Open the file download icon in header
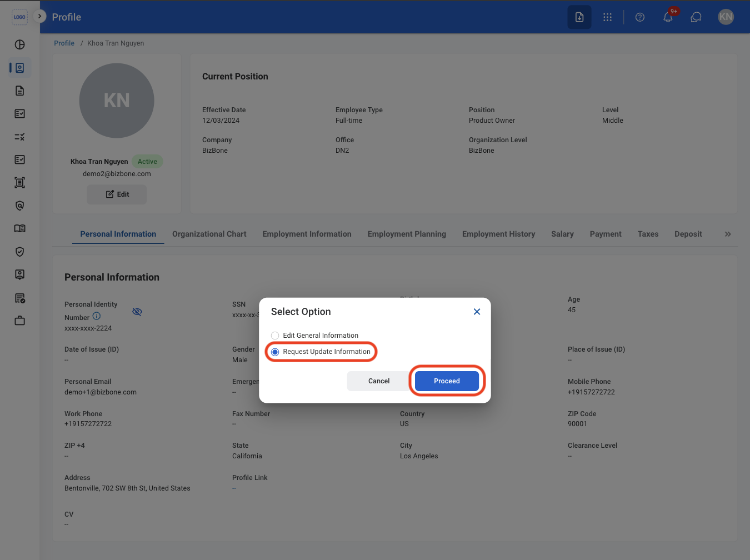 pos(579,17)
